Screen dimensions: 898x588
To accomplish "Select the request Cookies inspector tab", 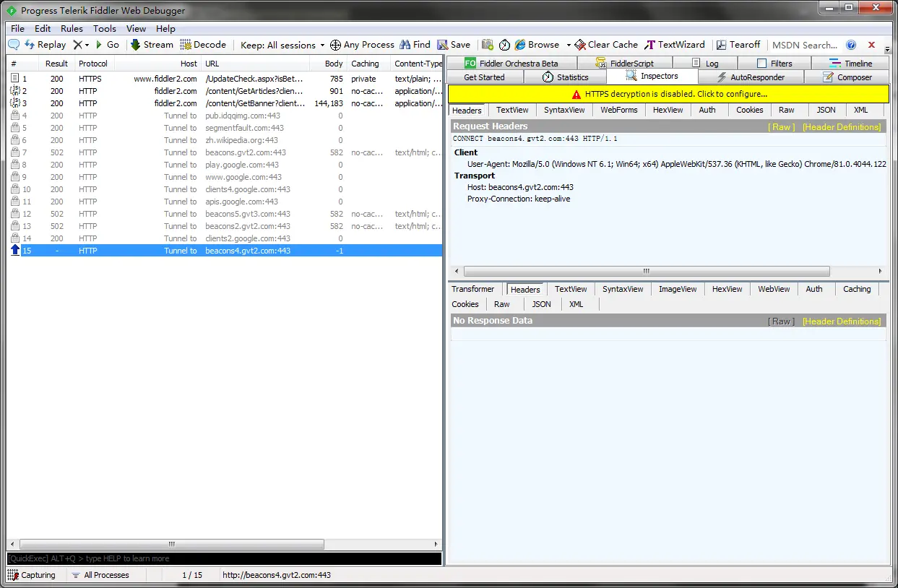I will pos(749,110).
